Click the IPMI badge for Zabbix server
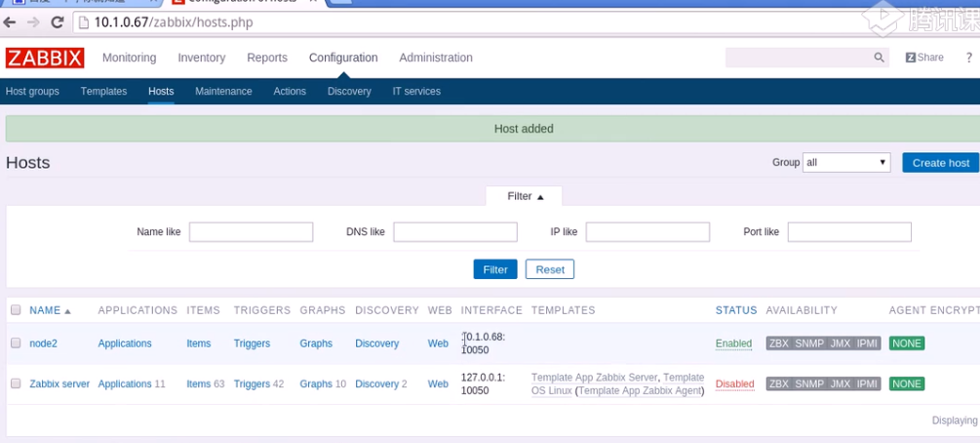980x443 pixels. tap(868, 383)
